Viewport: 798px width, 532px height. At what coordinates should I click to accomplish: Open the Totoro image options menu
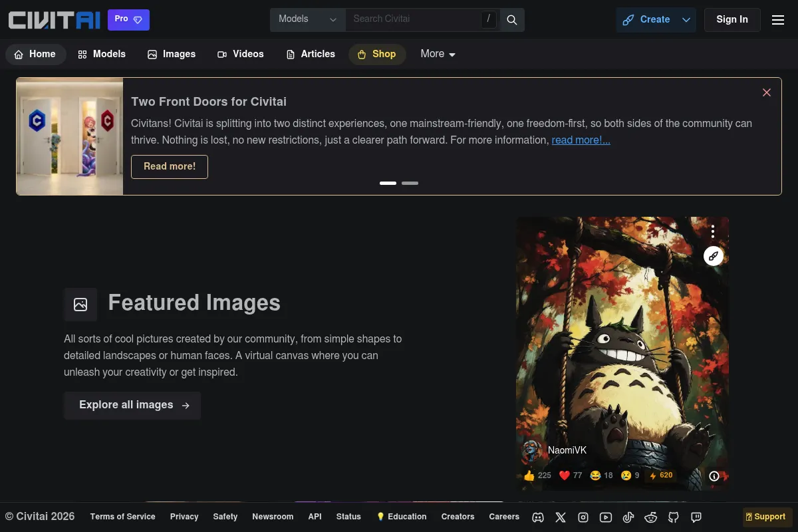(713, 231)
